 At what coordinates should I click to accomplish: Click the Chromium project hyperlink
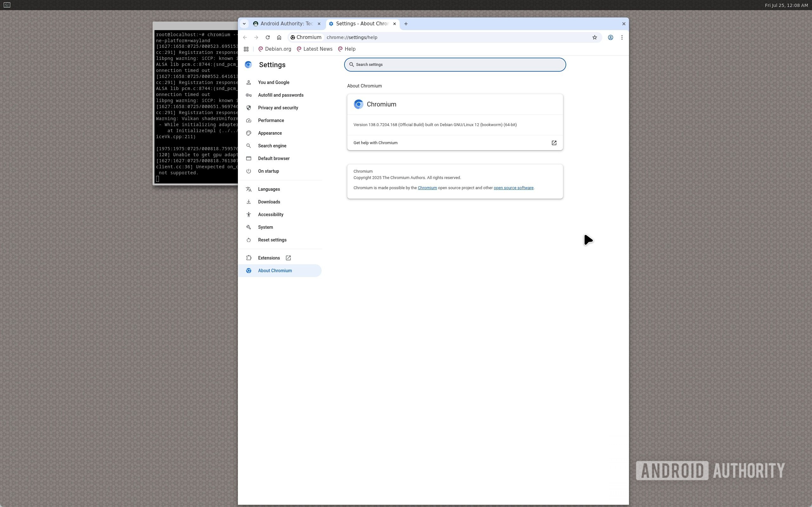click(427, 188)
